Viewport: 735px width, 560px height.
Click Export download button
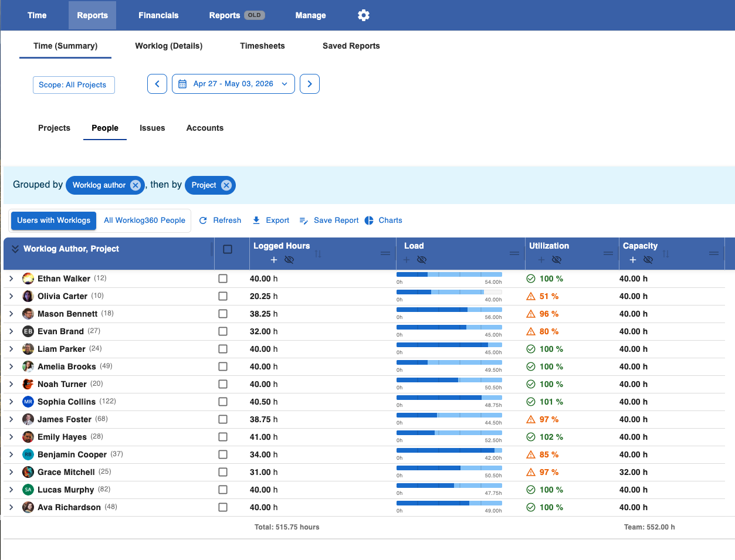(270, 220)
